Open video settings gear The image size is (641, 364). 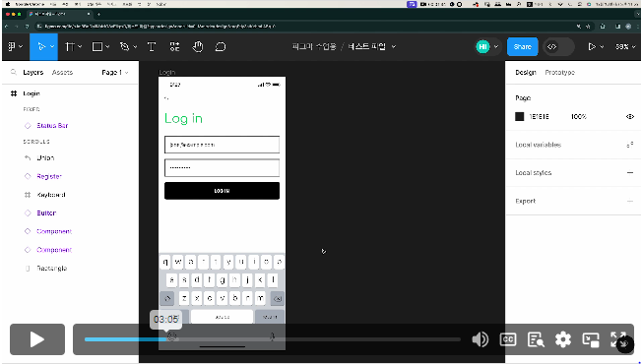pos(563,339)
